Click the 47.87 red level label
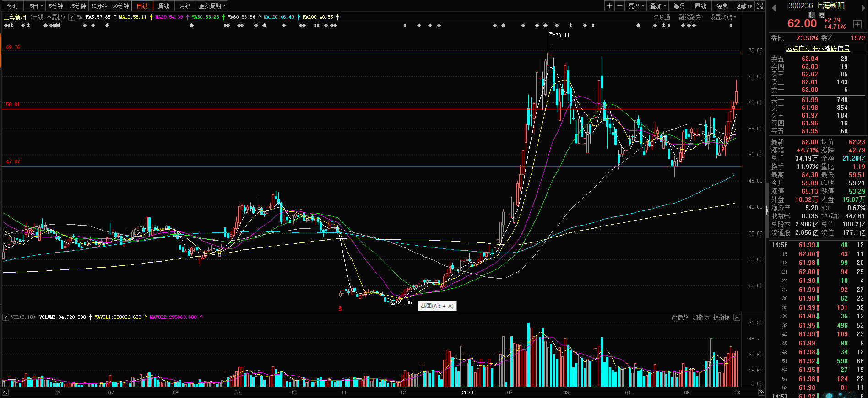The width and height of the screenshot is (868, 398). tap(13, 161)
